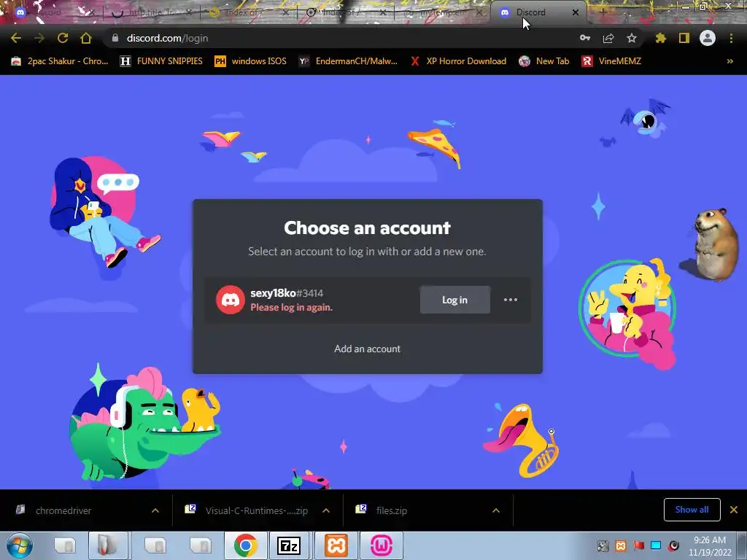747x560 pixels.
Task: Click the network monitor tray icon
Action: (656, 545)
